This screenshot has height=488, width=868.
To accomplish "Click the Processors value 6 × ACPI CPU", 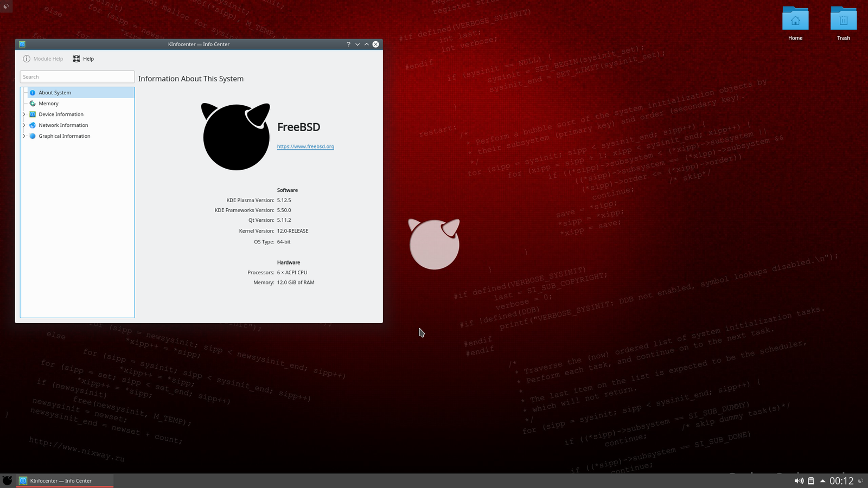I will coord(292,273).
